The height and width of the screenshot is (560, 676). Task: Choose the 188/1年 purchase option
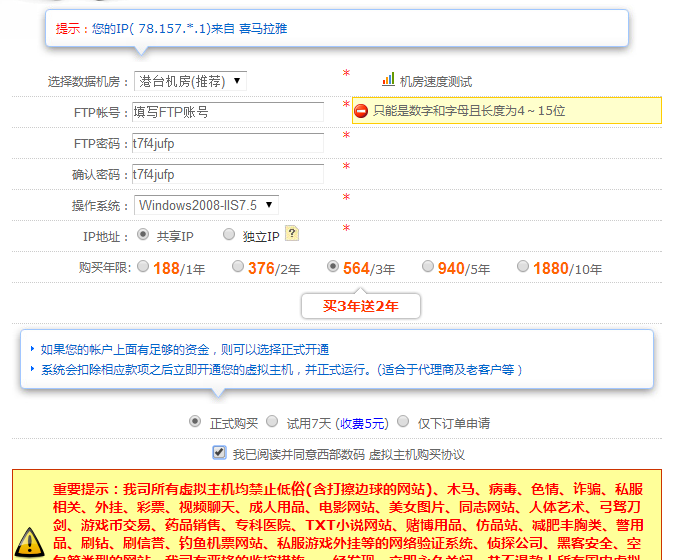[143, 266]
